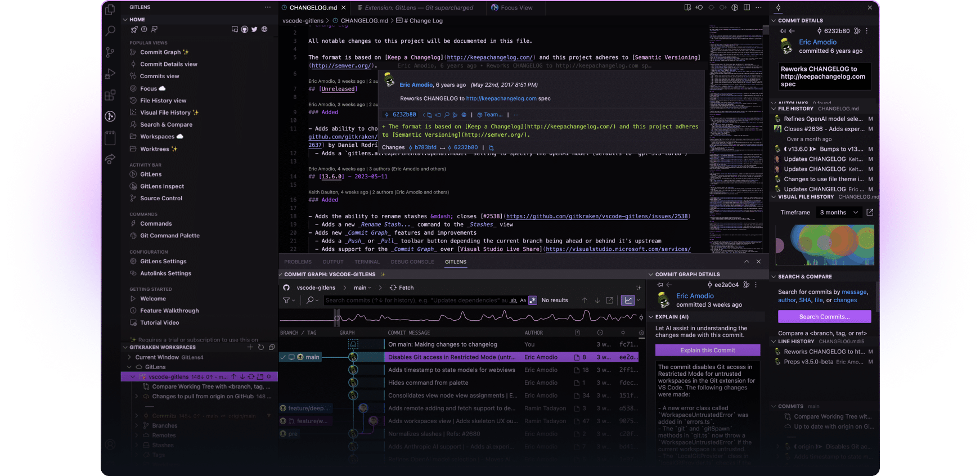Screen dimensions: 980x476
Task: Click next search result down arrow
Action: pos(597,300)
